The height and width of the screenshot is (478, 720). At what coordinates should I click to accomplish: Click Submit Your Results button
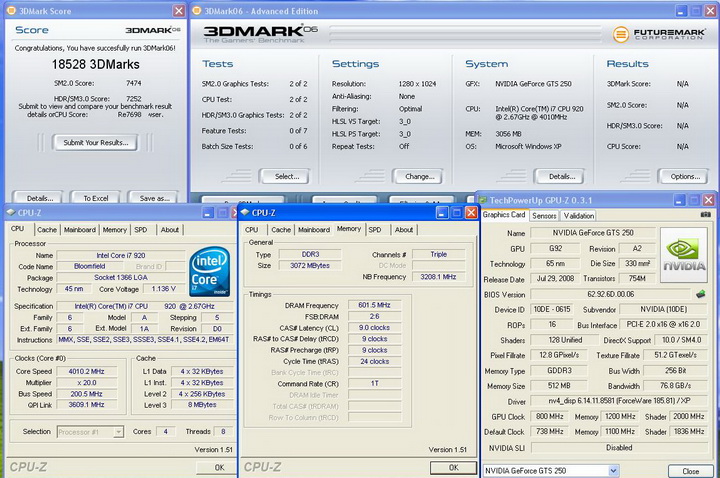click(x=96, y=143)
